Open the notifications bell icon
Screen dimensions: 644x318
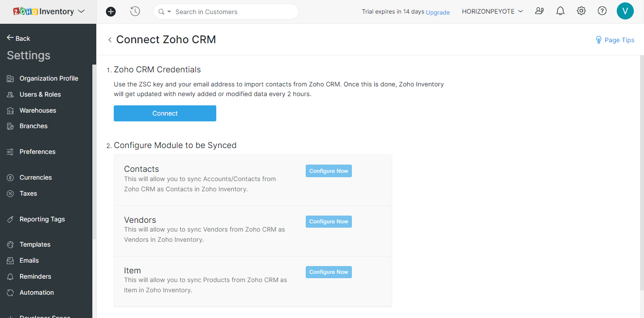coord(560,11)
